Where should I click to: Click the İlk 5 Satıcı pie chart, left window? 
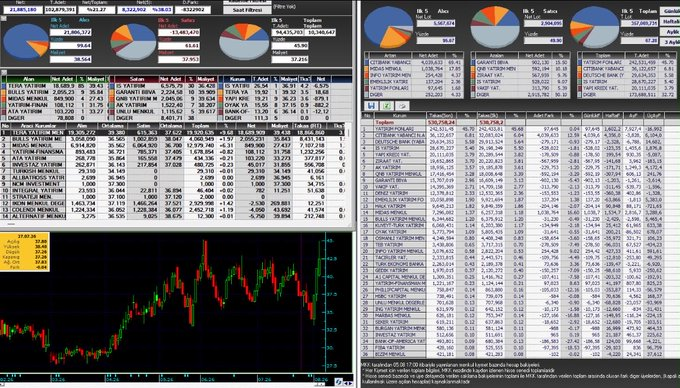[x=134, y=42]
